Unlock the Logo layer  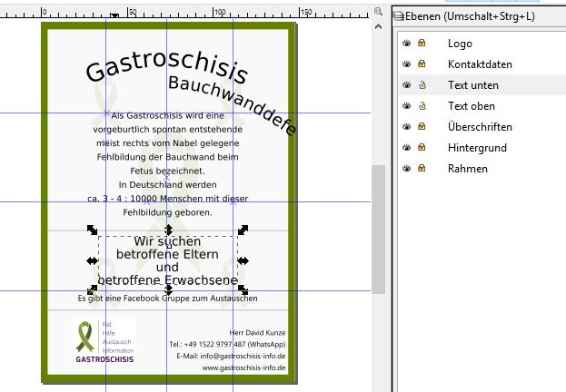click(422, 43)
